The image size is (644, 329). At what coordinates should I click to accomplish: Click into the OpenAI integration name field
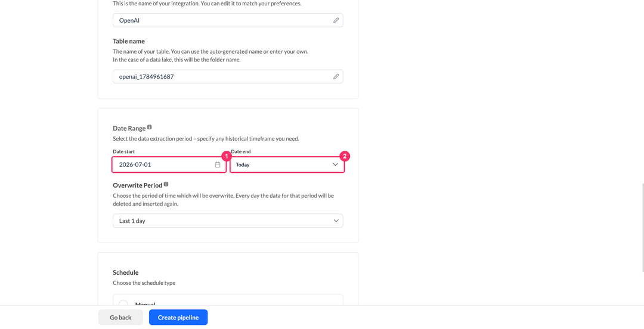click(x=228, y=20)
